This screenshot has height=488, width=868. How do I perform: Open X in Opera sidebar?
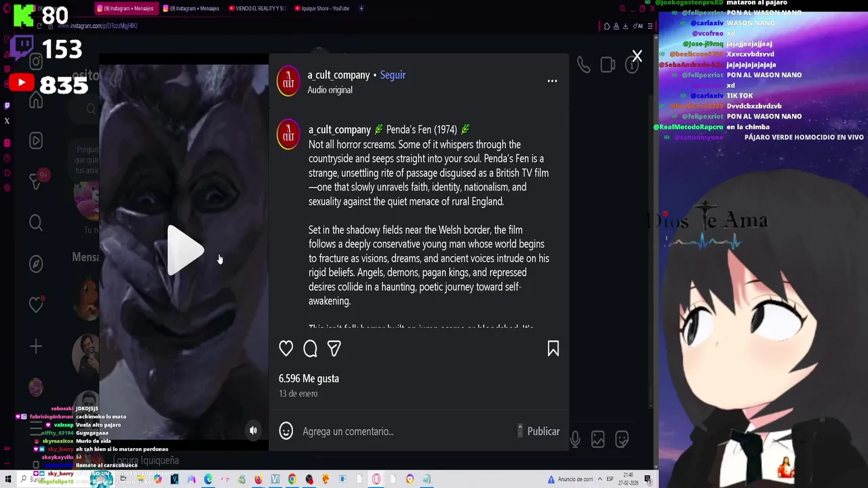click(x=7, y=121)
